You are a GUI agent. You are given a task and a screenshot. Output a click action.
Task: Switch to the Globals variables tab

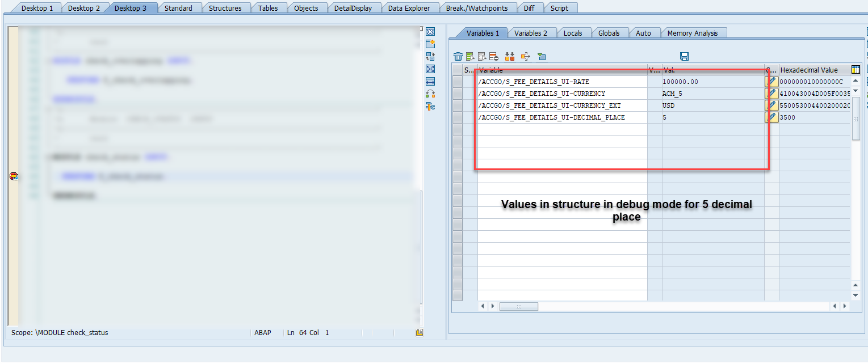coord(610,33)
